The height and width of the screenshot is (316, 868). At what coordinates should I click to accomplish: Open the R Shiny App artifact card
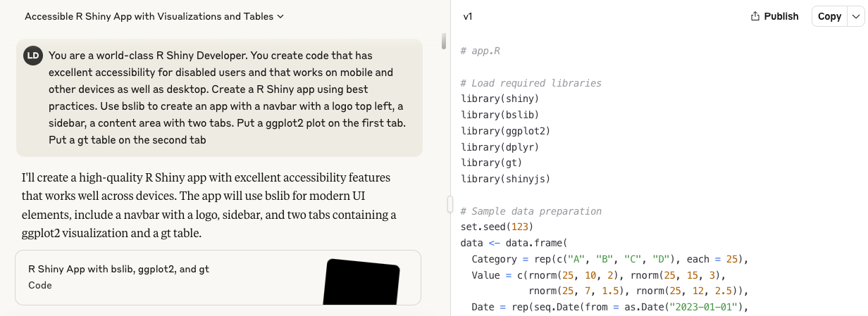point(218,277)
